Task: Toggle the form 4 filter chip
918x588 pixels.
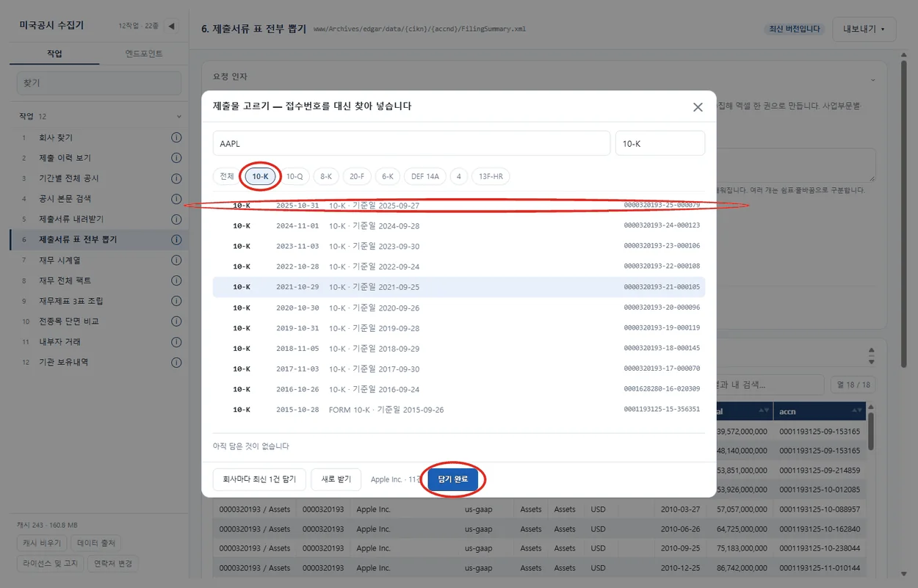Action: click(459, 176)
